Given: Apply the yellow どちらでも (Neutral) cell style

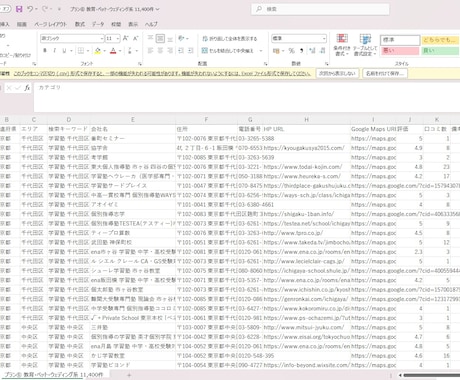Looking at the screenshot, I should pyautogui.click(x=440, y=40).
